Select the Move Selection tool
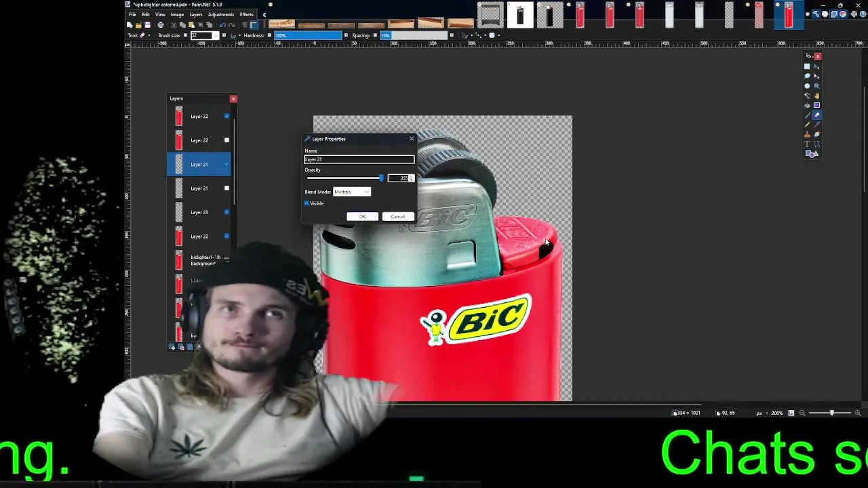The width and height of the screenshot is (868, 488). point(816,76)
